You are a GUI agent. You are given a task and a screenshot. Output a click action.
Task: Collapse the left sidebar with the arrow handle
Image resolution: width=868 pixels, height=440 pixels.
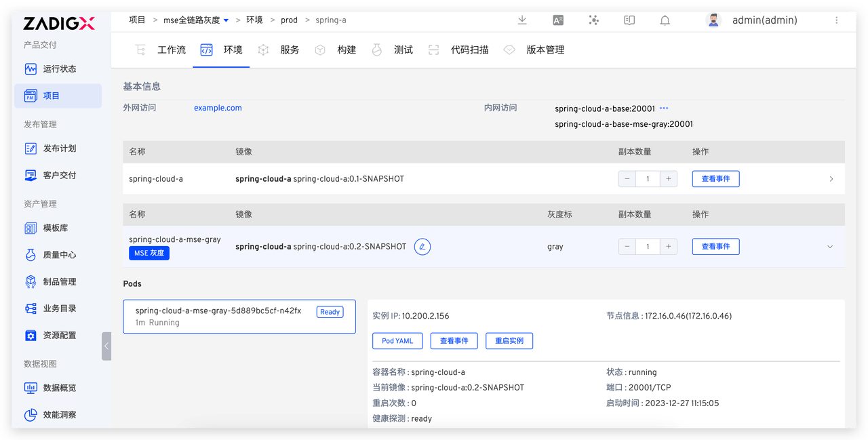106,345
